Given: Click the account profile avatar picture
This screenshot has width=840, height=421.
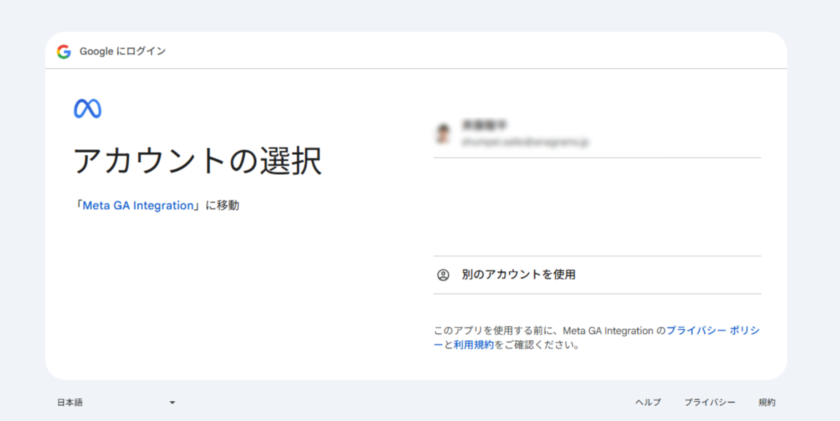Looking at the screenshot, I should click(443, 134).
